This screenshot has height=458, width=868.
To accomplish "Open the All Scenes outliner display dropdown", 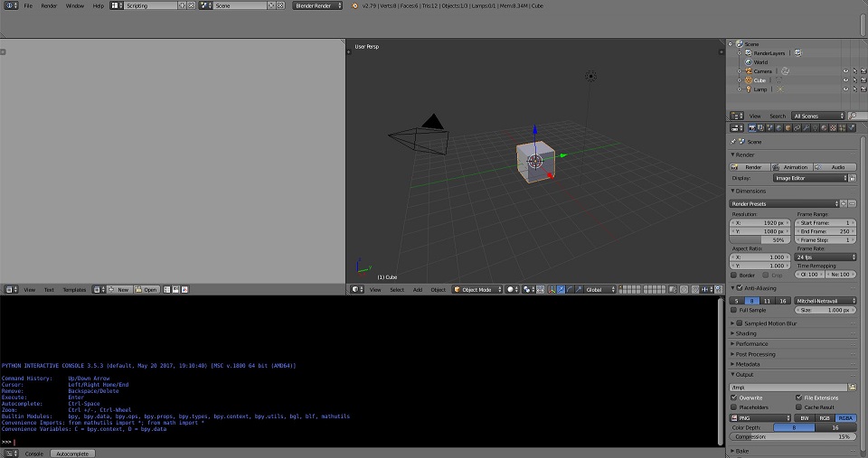I will [818, 116].
